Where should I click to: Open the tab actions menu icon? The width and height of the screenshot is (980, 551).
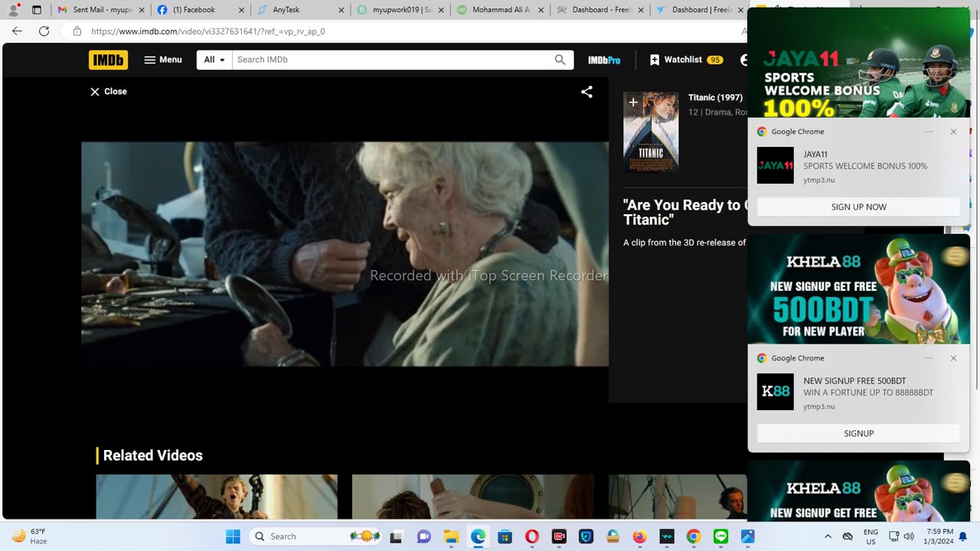pos(37,10)
